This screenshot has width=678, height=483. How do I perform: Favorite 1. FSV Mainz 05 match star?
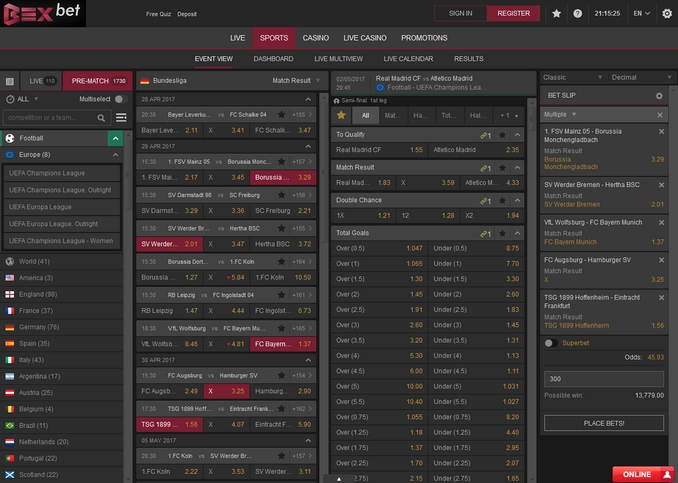pyautogui.click(x=281, y=161)
